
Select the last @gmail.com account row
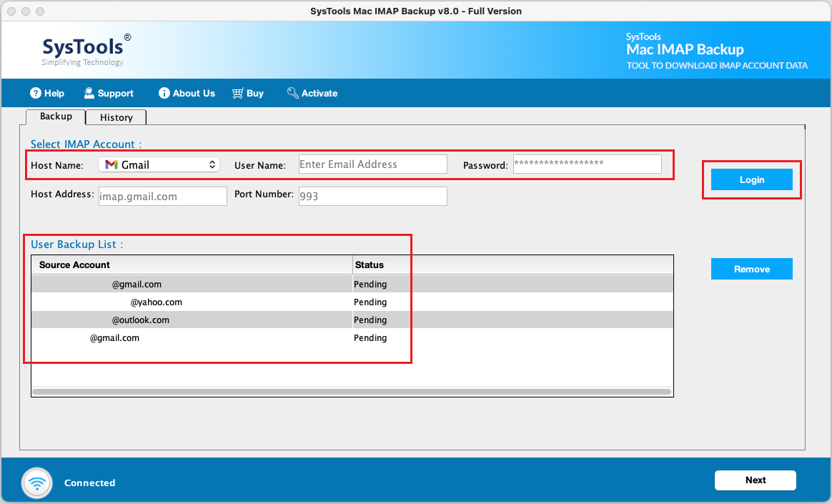pos(352,338)
